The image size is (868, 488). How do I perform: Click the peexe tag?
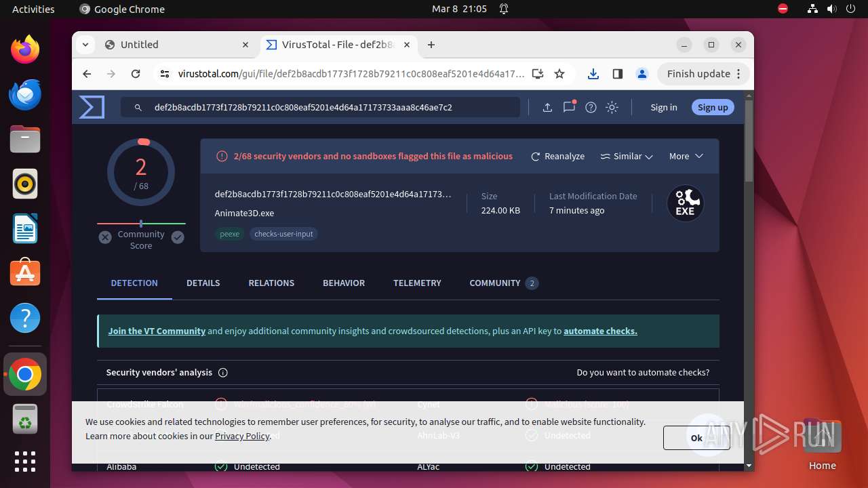point(230,234)
